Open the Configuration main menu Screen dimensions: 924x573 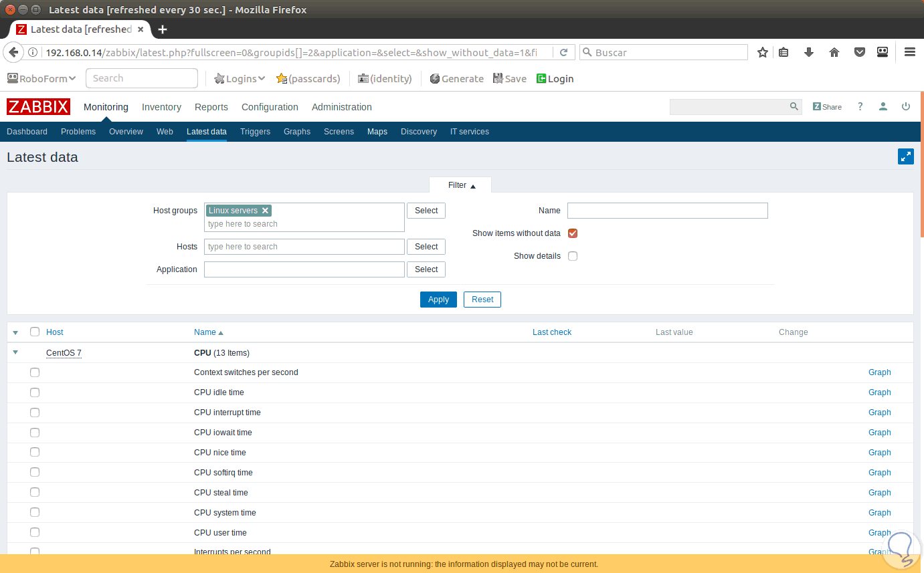[270, 107]
